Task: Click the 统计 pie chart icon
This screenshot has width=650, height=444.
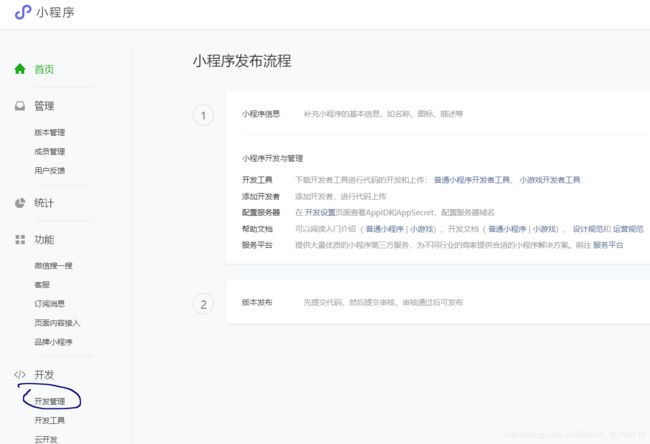Action: pyautogui.click(x=20, y=203)
